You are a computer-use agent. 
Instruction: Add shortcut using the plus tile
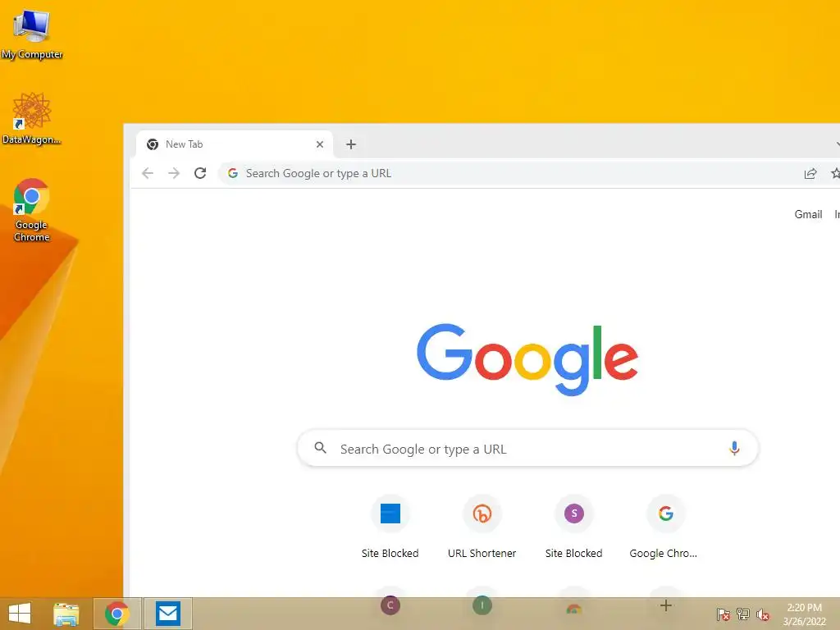pos(666,605)
